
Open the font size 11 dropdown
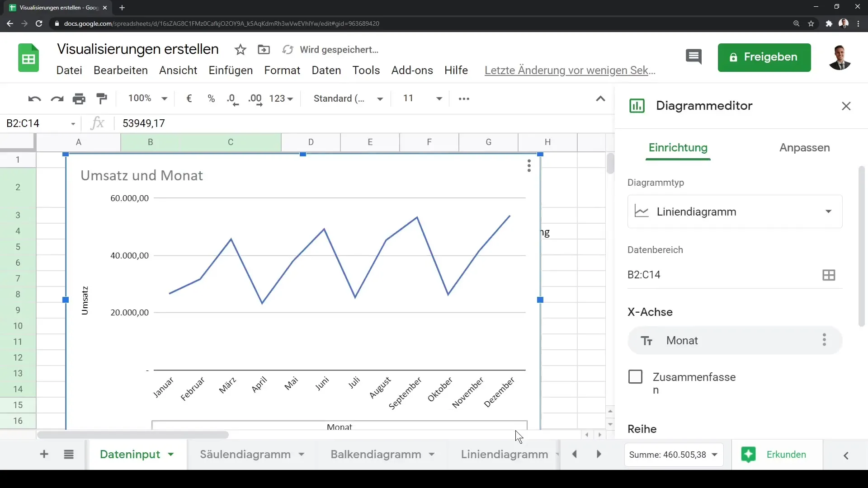point(422,99)
